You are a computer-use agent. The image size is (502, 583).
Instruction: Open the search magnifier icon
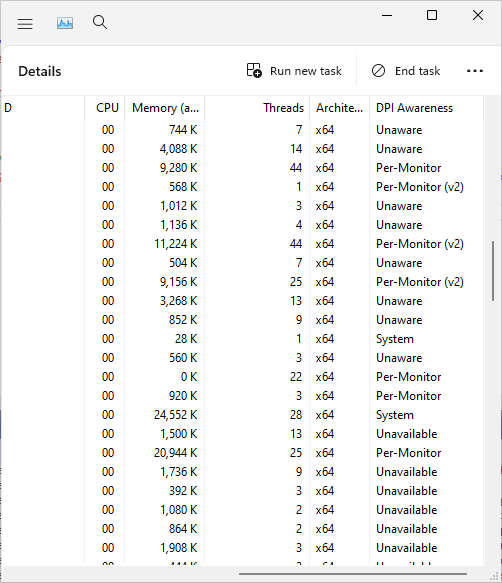(x=100, y=22)
